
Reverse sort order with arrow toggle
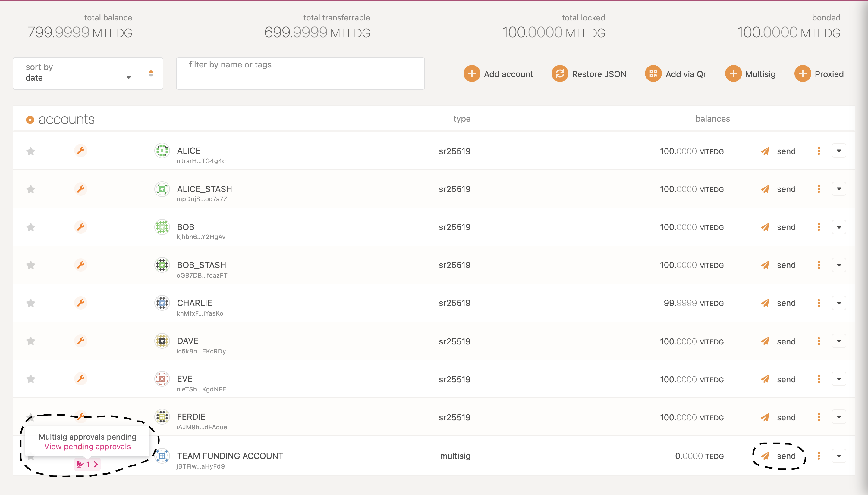click(151, 73)
